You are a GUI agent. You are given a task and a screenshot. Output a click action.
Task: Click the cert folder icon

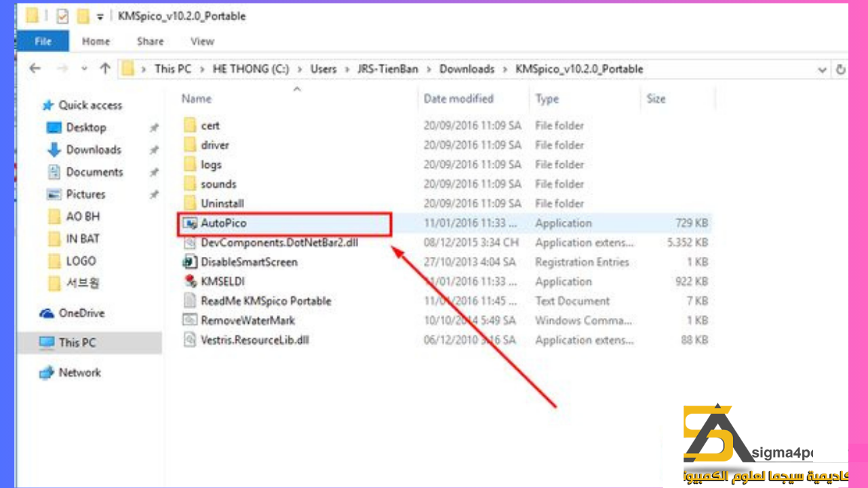pos(190,125)
